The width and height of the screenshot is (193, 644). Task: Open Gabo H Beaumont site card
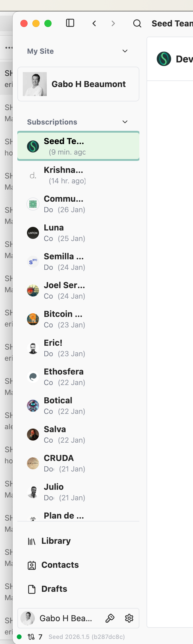78,84
